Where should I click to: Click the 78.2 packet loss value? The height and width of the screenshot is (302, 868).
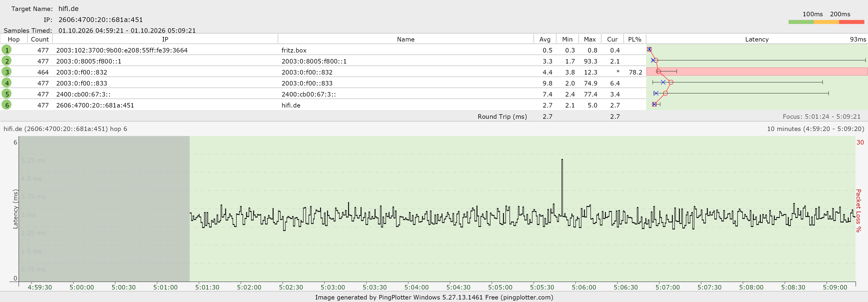point(635,72)
